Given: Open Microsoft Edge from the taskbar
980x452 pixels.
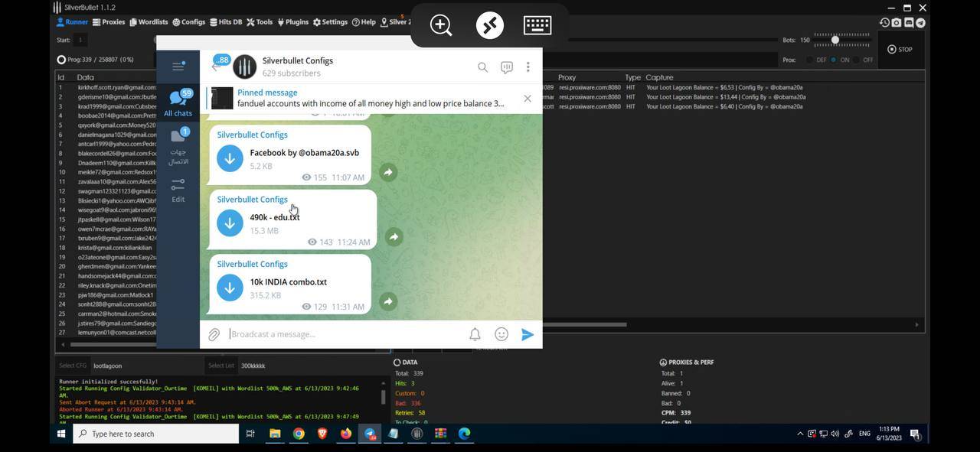Looking at the screenshot, I should tap(464, 434).
